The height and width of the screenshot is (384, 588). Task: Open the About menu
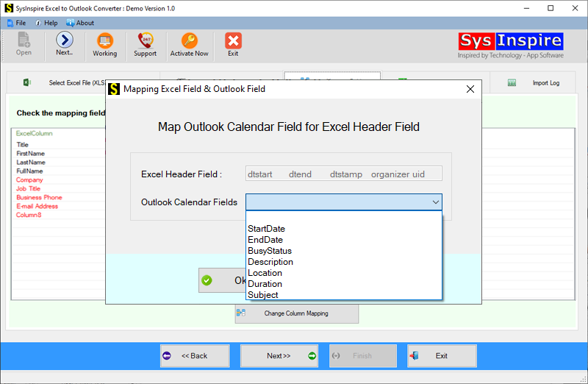click(80, 23)
